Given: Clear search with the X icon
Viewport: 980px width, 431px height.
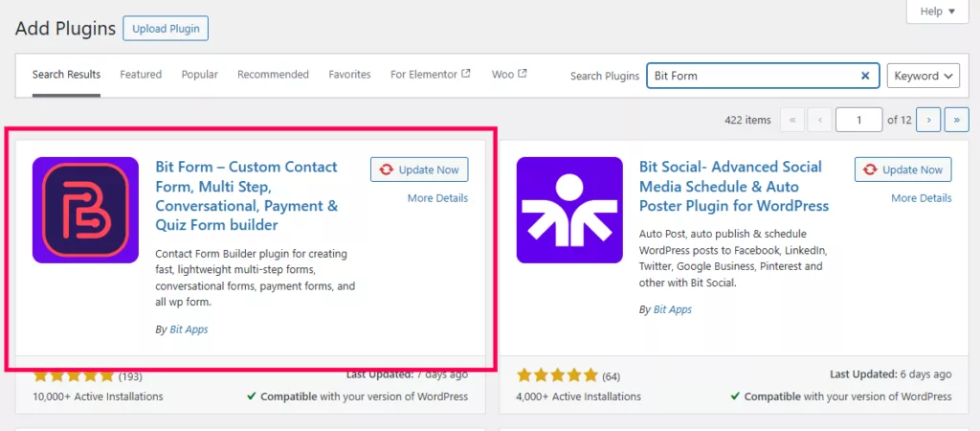Looking at the screenshot, I should pyautogui.click(x=865, y=76).
